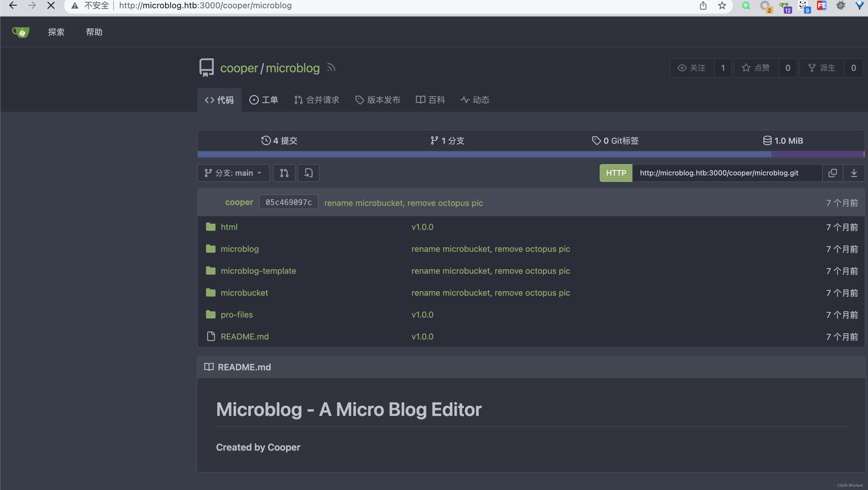The width and height of the screenshot is (868, 490).
Task: Click the 探索 explore link
Action: pos(56,32)
